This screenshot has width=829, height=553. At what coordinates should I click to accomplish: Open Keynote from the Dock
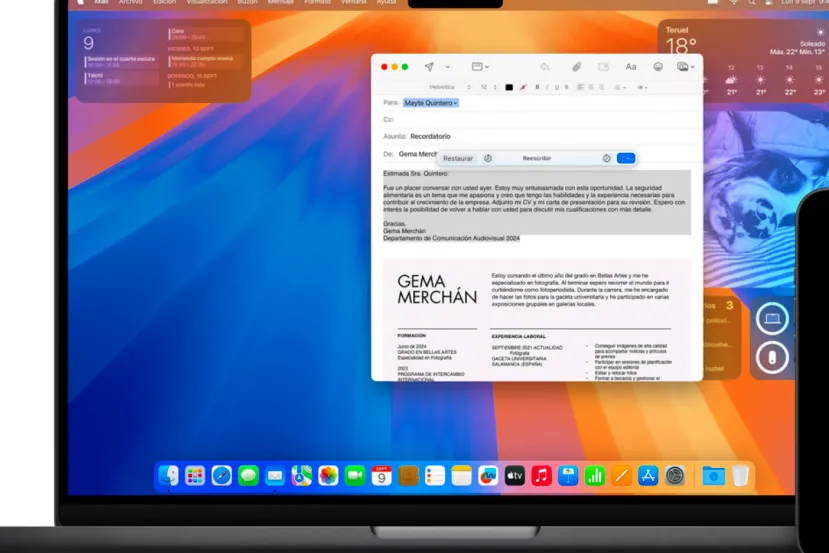(568, 476)
